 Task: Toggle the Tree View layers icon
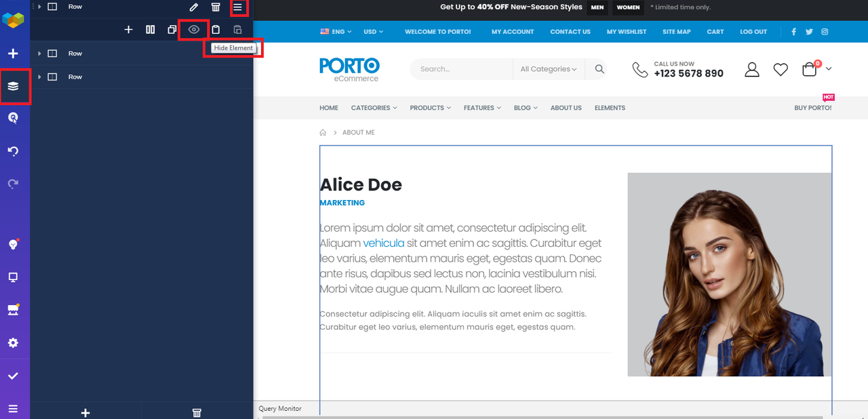coord(13,87)
